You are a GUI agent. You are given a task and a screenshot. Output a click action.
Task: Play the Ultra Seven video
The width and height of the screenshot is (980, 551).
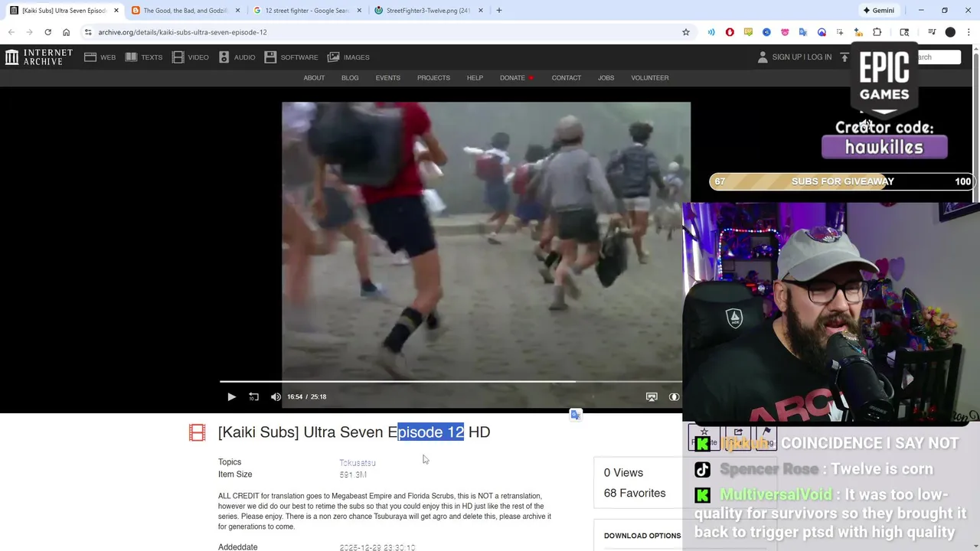[x=231, y=396]
